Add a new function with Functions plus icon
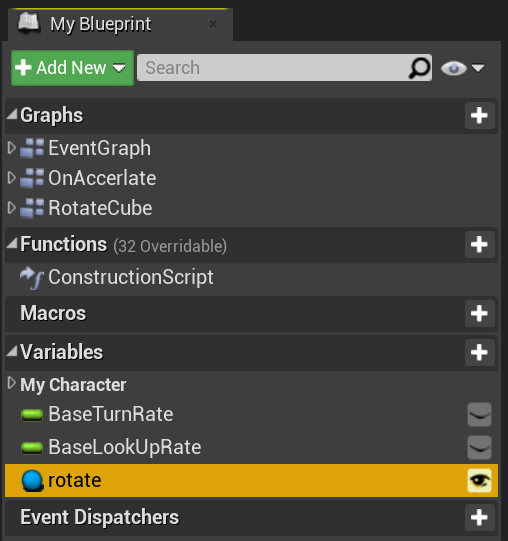The width and height of the screenshot is (508, 541). [479, 245]
